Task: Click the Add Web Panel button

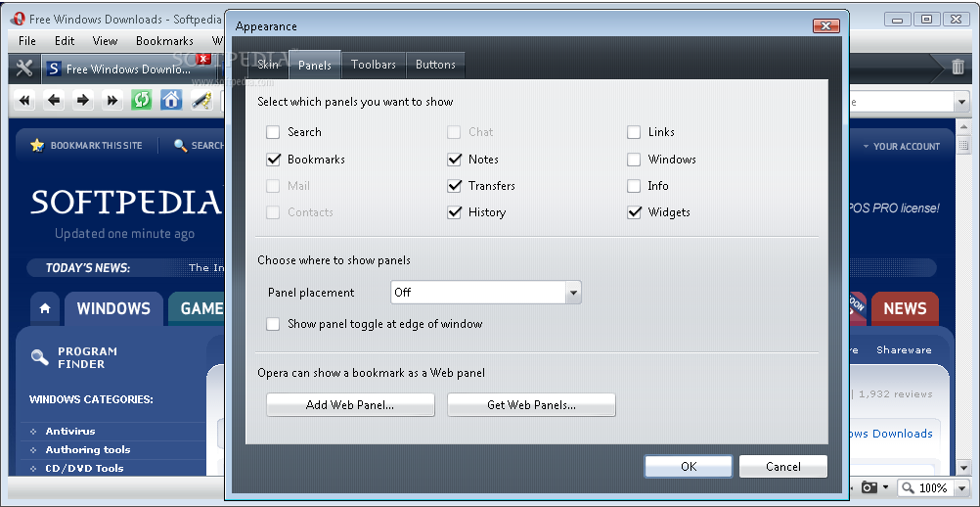Action: (350, 405)
